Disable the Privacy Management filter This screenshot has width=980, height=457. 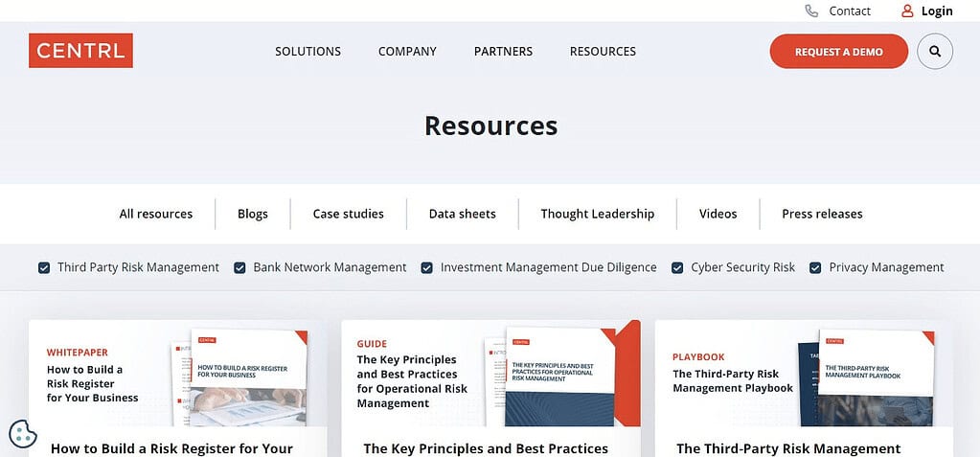pos(815,267)
